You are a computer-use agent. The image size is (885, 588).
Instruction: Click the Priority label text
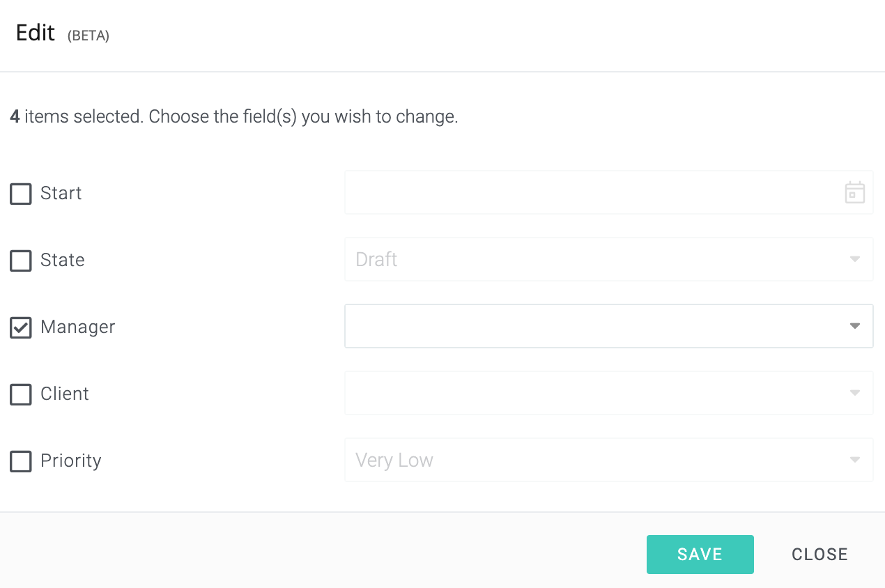click(x=71, y=461)
